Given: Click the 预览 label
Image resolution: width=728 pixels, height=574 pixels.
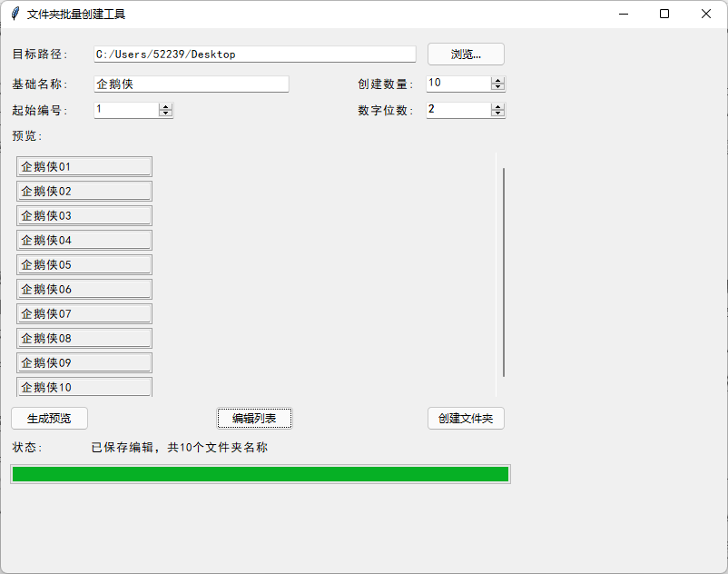Looking at the screenshot, I should coord(27,136).
